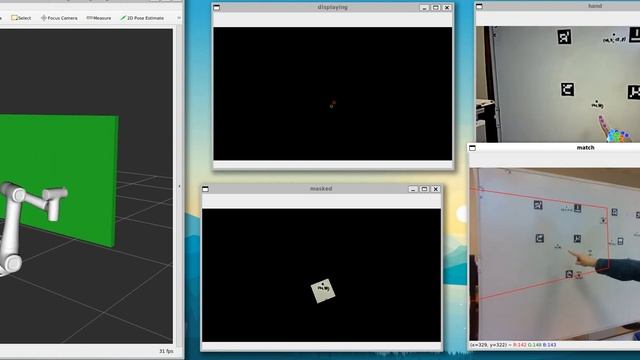
Task: Activate the Select tool in RViz toolbar
Action: 21,18
